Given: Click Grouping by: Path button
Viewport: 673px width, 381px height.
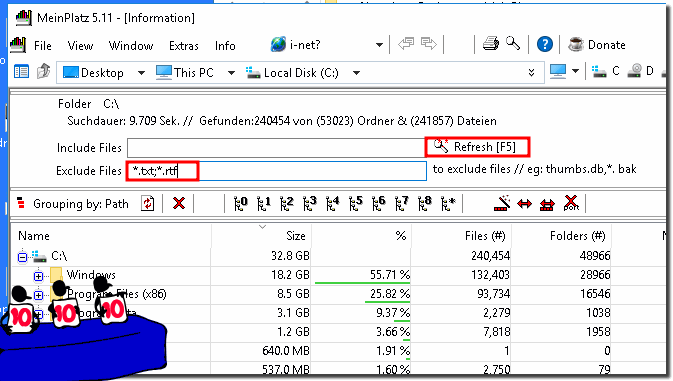Looking at the screenshot, I should click(73, 203).
